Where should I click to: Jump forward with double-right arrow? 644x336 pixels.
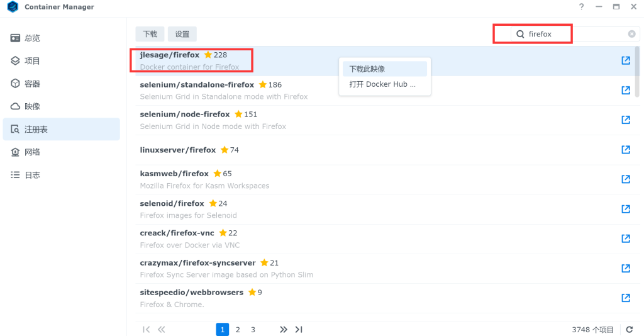[284, 330]
